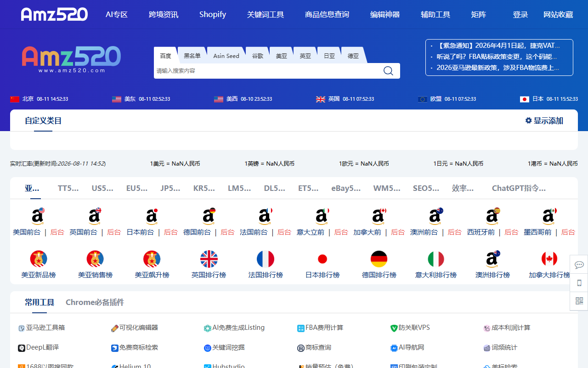The width and height of the screenshot is (588, 368).
Task: Open the Amazon icon above 意大立前
Action: 322,216
